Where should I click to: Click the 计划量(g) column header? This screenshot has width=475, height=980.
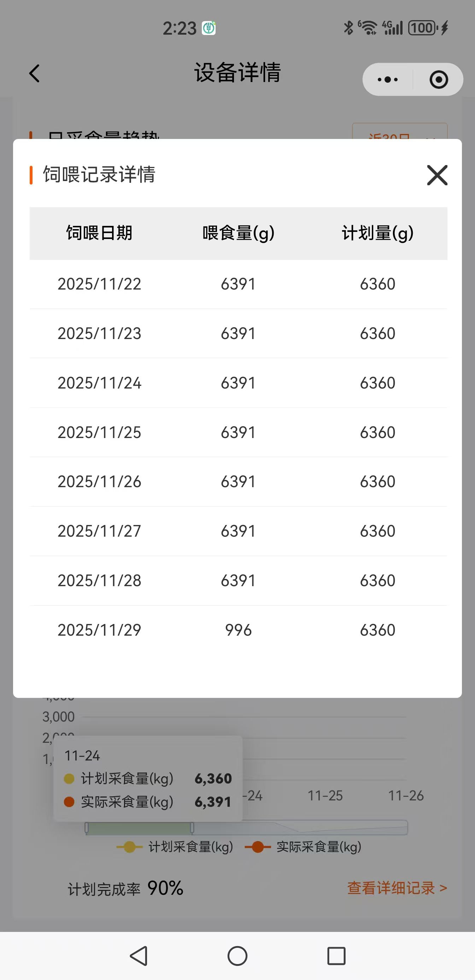click(377, 233)
